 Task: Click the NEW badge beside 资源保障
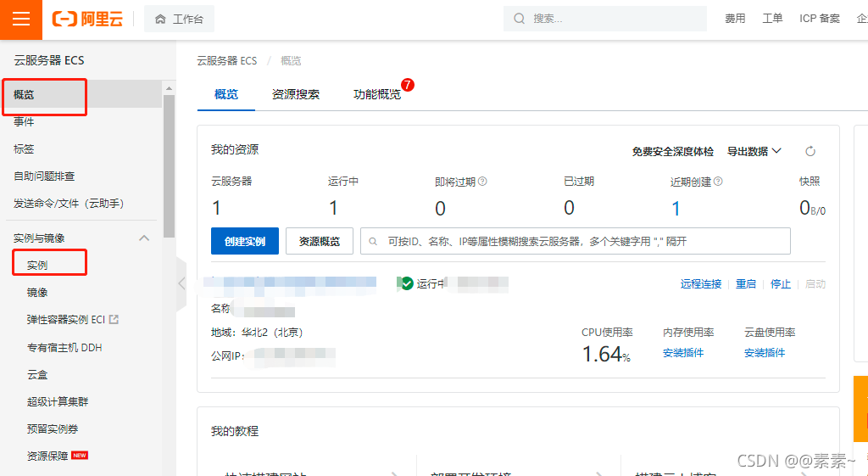(x=80, y=456)
